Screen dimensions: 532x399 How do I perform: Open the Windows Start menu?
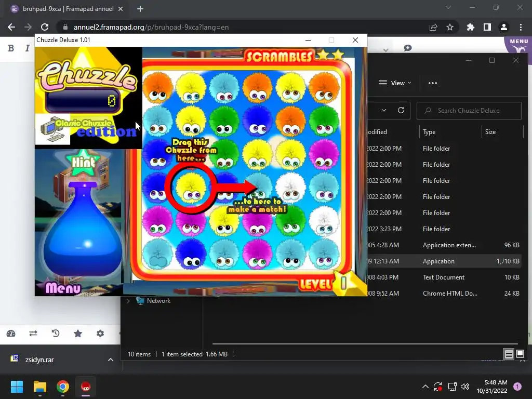click(17, 387)
